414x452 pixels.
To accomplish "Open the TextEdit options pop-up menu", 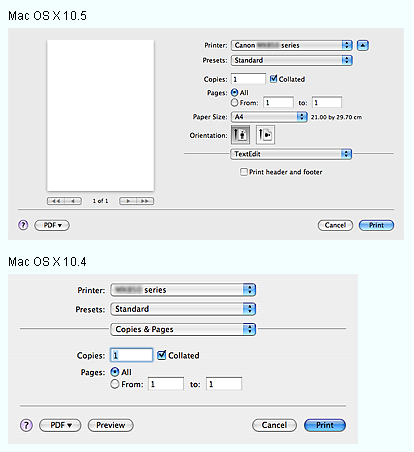I will 291,154.
